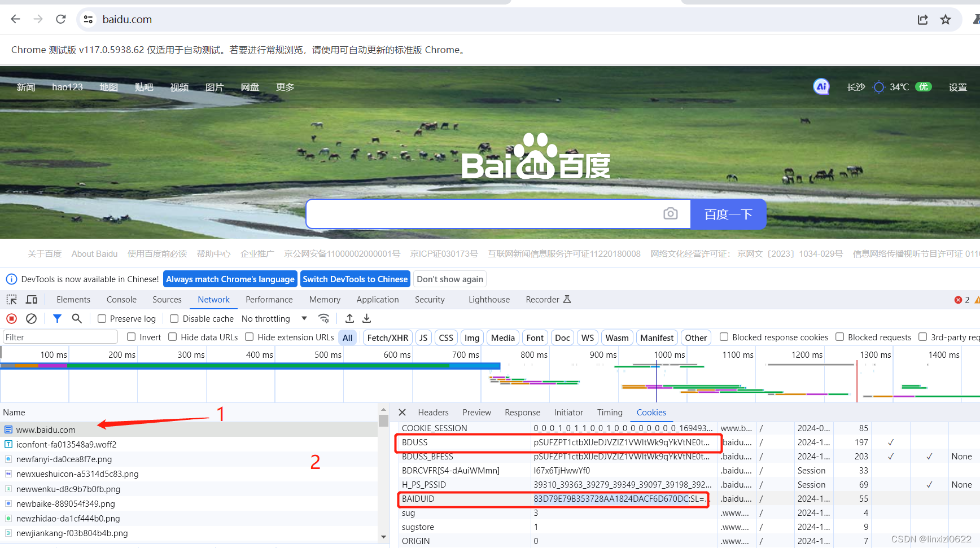This screenshot has width=980, height=548.
Task: Click Don't show again button
Action: point(450,279)
